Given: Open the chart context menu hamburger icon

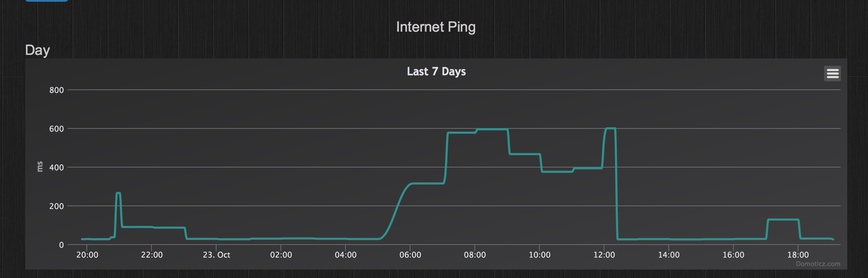Looking at the screenshot, I should click(x=832, y=74).
